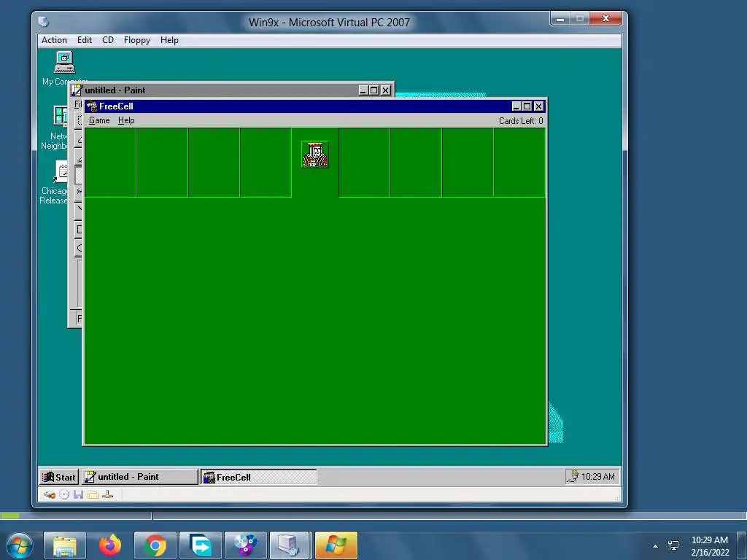Click the leftmost free cell in FreeCell
The height and width of the screenshot is (560, 747).
[x=111, y=163]
